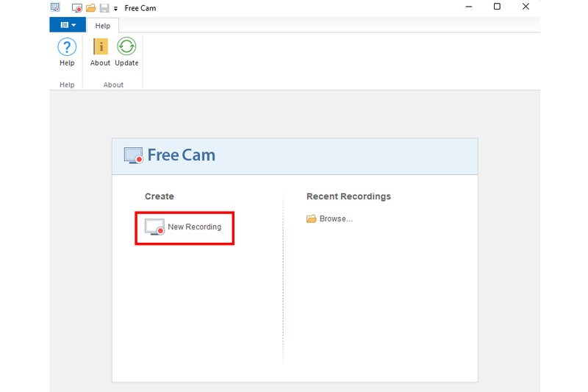
Task: Click the New Recording icon in quick access toolbar
Action: 77,8
